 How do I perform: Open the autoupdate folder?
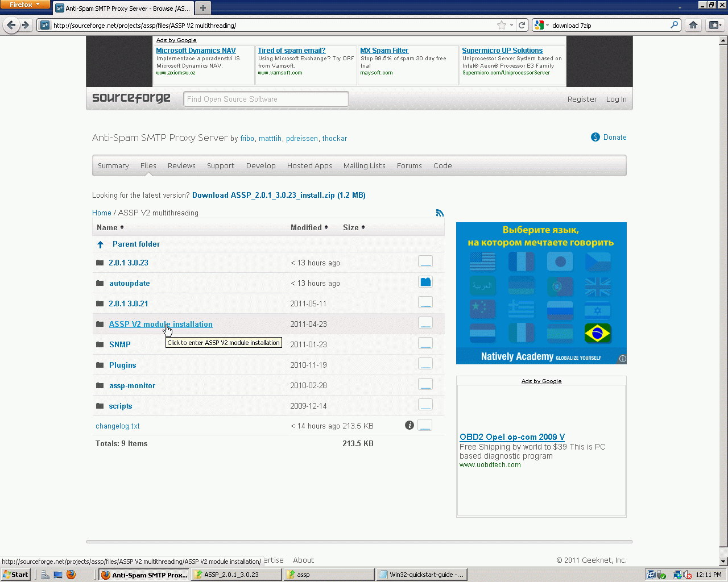click(130, 283)
